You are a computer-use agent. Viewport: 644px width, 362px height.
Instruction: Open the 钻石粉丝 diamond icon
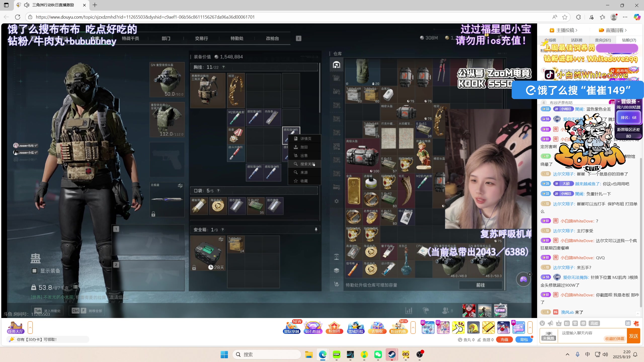tap(313, 327)
